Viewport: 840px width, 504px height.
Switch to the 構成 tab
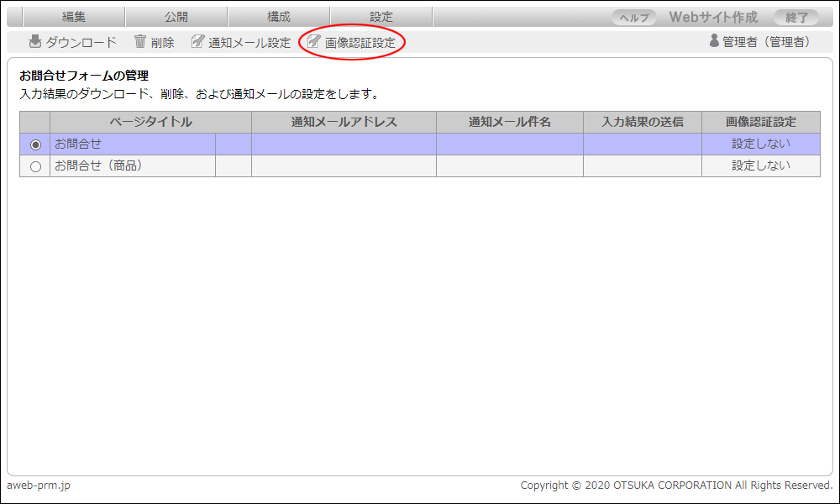279,17
